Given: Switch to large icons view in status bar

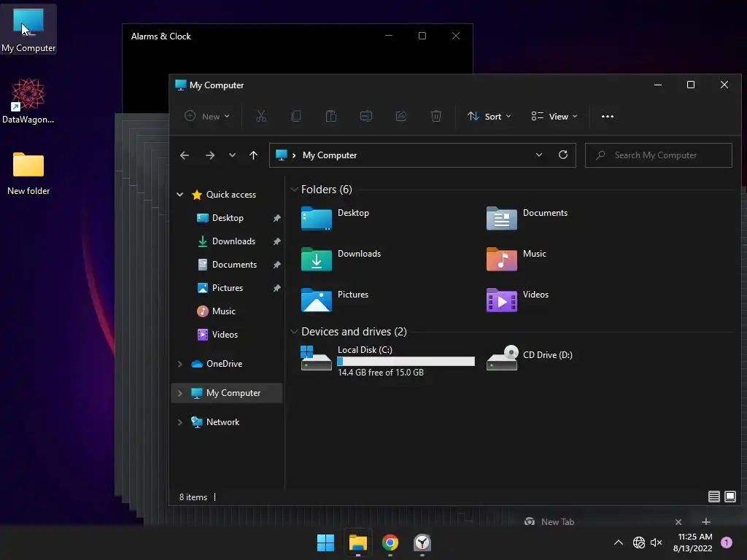Looking at the screenshot, I should coord(729,497).
